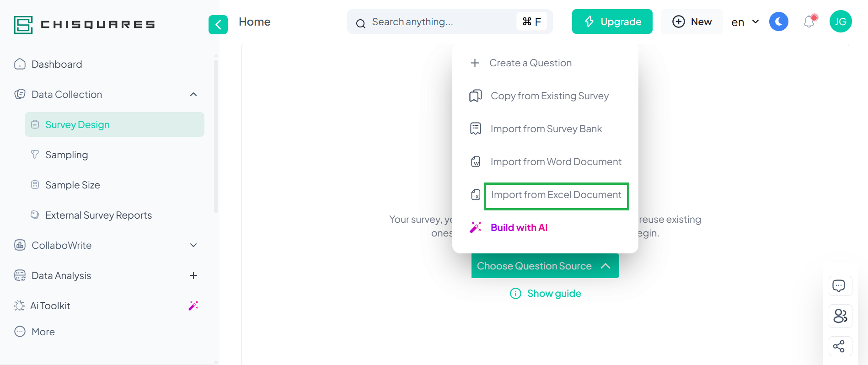Image resolution: width=868 pixels, height=365 pixels.
Task: Click the Chisquares logo
Action: click(x=85, y=25)
